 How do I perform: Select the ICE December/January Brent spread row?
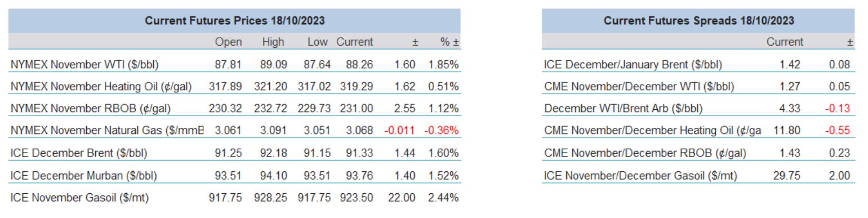(699, 65)
